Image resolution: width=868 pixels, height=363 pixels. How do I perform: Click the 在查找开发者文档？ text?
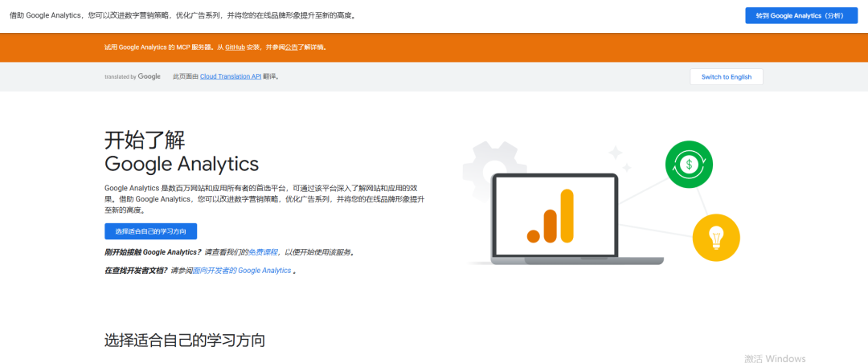(137, 271)
